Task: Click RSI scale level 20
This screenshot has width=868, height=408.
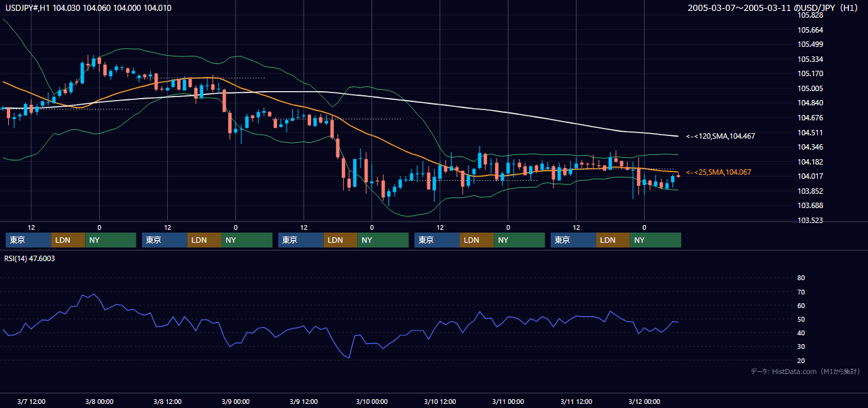Action: [x=801, y=360]
